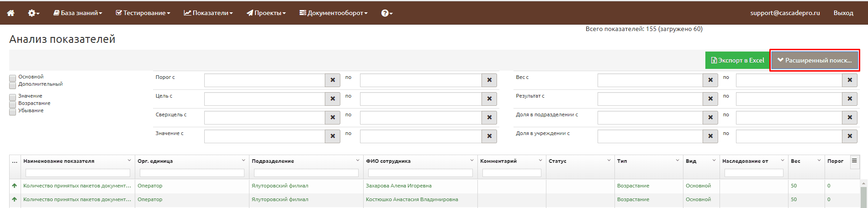This screenshot has width=868, height=208.
Task: Clear the 'Цель' to field
Action: pyautogui.click(x=489, y=99)
